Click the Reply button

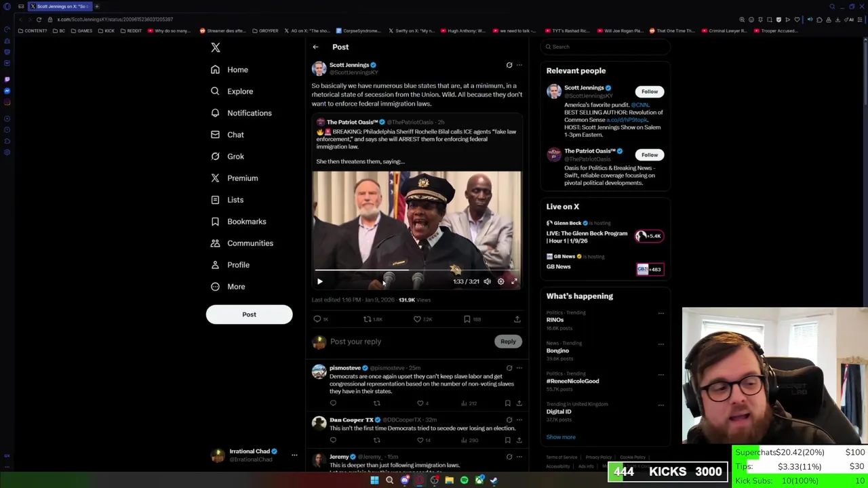tap(508, 342)
